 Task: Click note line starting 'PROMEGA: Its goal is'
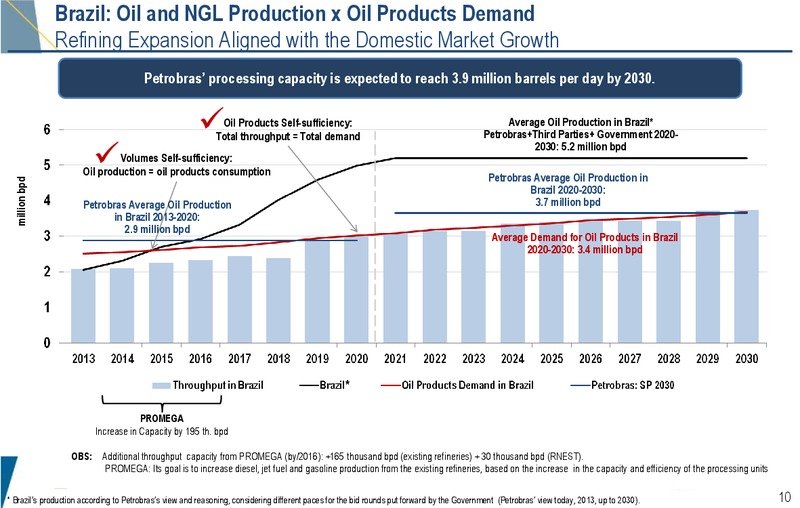[436, 469]
